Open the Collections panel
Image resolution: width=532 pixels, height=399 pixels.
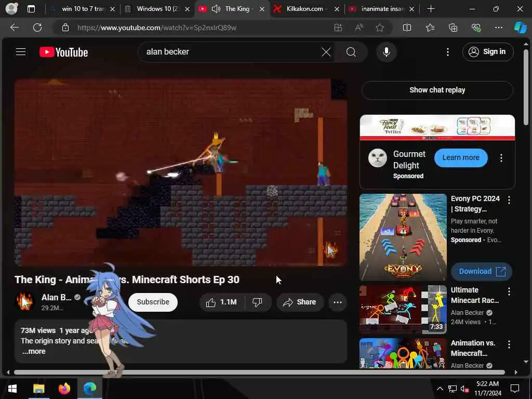tap(453, 28)
